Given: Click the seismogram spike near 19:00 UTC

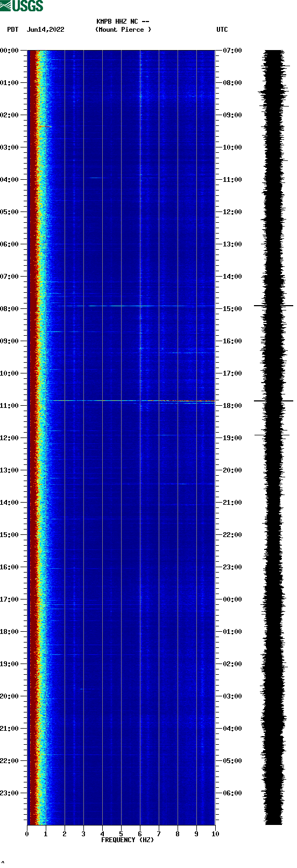Looking at the screenshot, I should (x=272, y=434).
